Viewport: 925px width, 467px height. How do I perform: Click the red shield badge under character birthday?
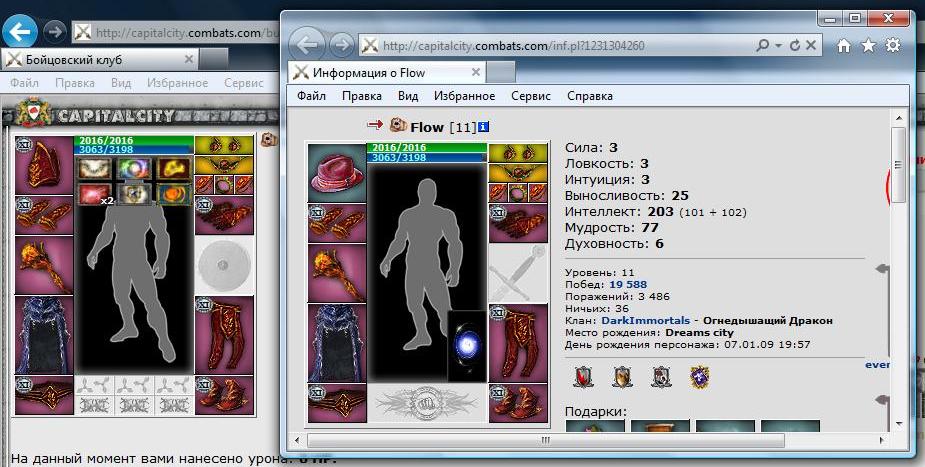coord(583,377)
